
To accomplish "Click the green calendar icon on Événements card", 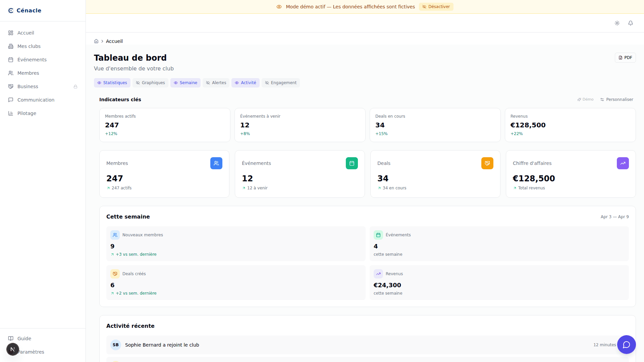I will point(352,163).
